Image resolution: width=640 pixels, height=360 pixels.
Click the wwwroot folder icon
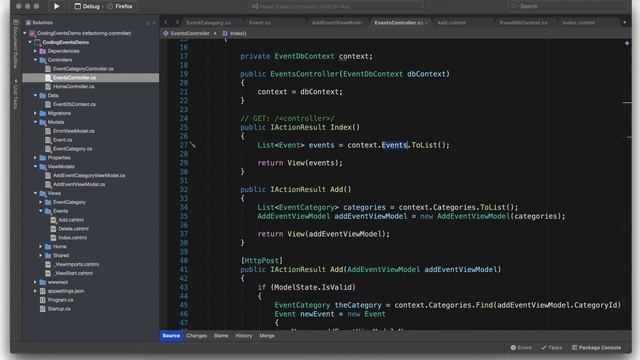tap(43, 282)
